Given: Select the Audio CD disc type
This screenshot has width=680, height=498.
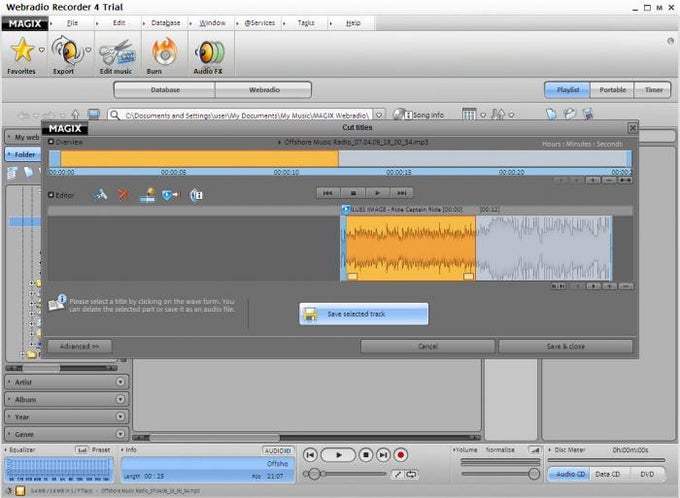Looking at the screenshot, I should (x=570, y=474).
